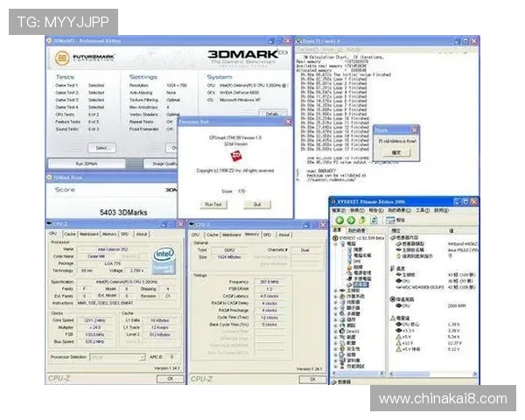Click OK in the CPU-Z CPU window

[x=170, y=379]
